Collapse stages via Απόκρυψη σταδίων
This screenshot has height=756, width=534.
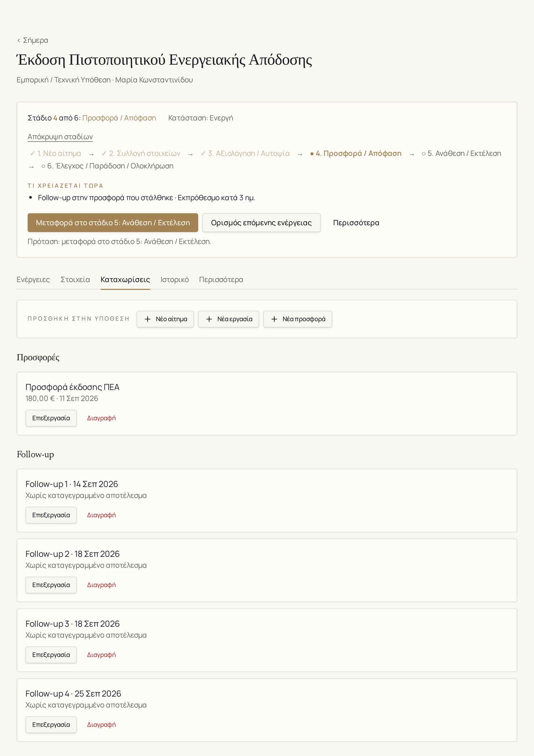click(60, 137)
